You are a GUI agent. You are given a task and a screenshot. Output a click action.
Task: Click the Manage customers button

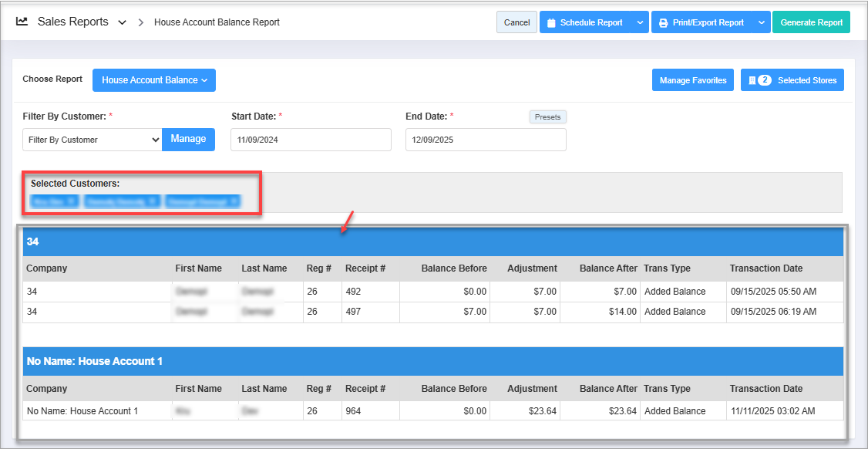(188, 140)
